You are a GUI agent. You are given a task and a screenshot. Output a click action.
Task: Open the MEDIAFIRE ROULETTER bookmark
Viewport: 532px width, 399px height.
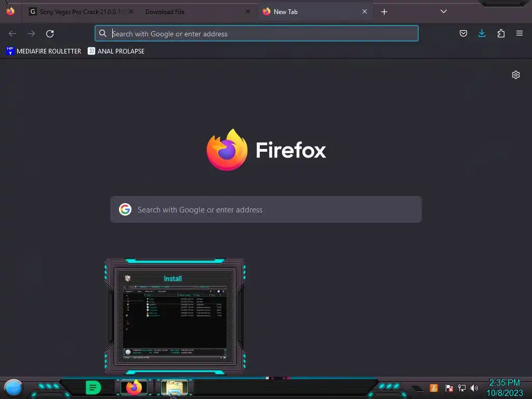(x=44, y=51)
